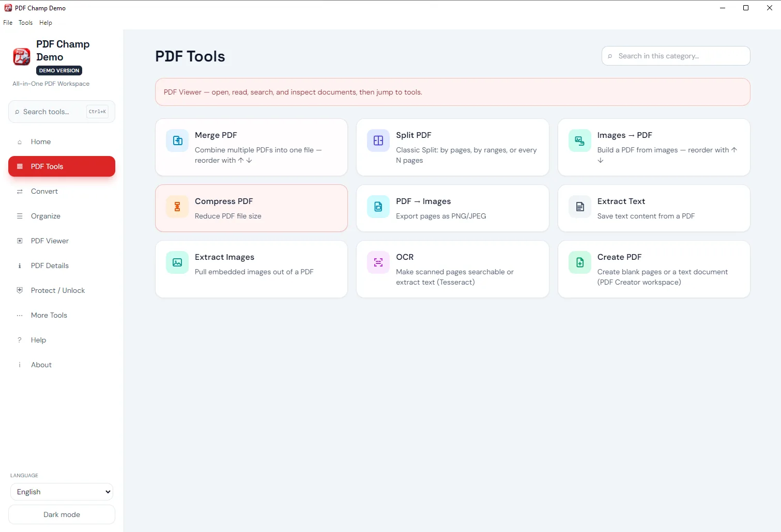
Task: Click the Extract Text document icon
Action: (x=580, y=207)
